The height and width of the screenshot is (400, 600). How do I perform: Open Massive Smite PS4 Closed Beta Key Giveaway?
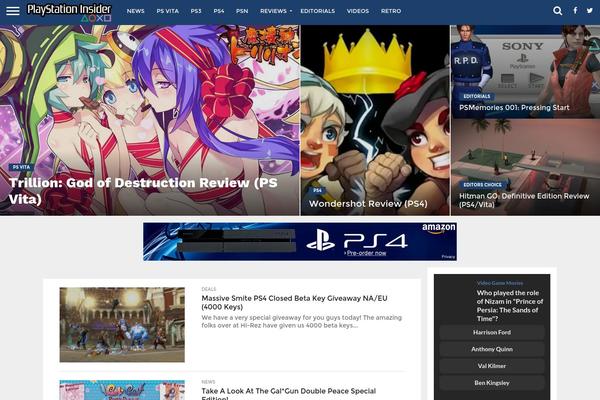(294, 302)
